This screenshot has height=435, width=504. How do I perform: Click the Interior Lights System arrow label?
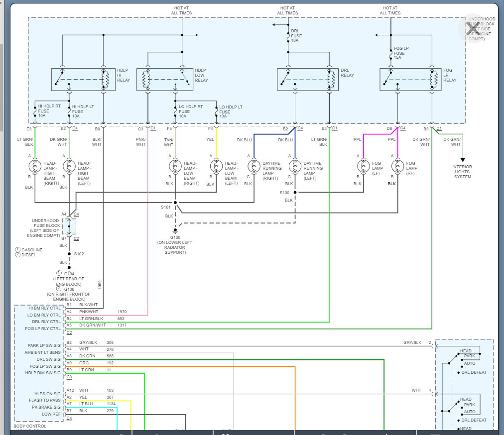(x=462, y=172)
